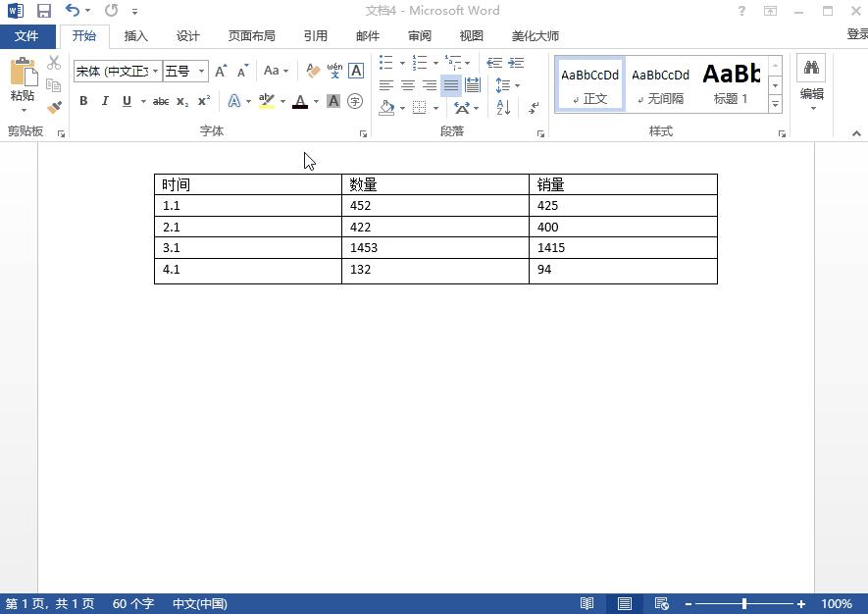Click the superscript icon

pos(202,101)
